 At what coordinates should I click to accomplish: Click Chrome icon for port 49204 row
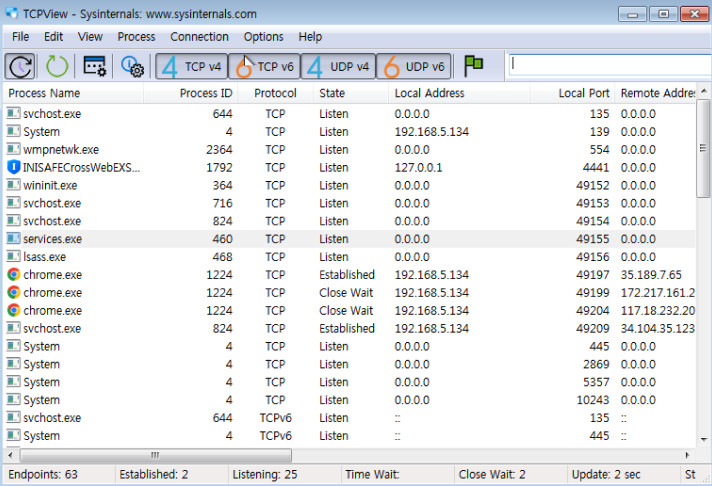[x=14, y=310]
